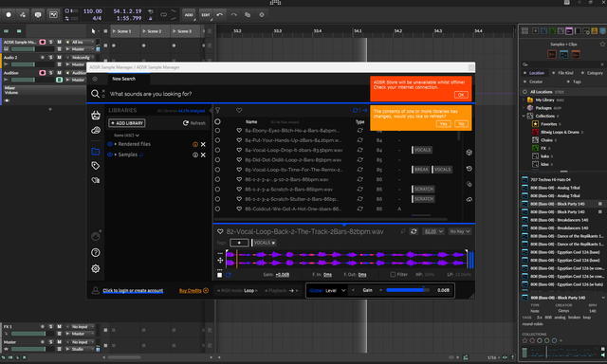Open the 82.00 tempo dropdown
Viewport: 607px width, 364px height.
(x=433, y=231)
